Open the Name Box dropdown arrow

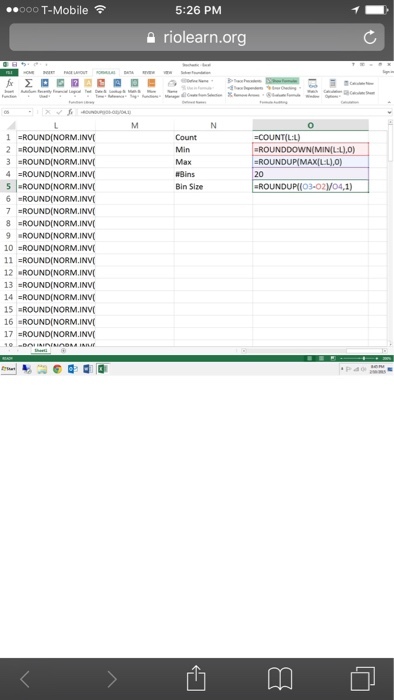tap(30, 112)
